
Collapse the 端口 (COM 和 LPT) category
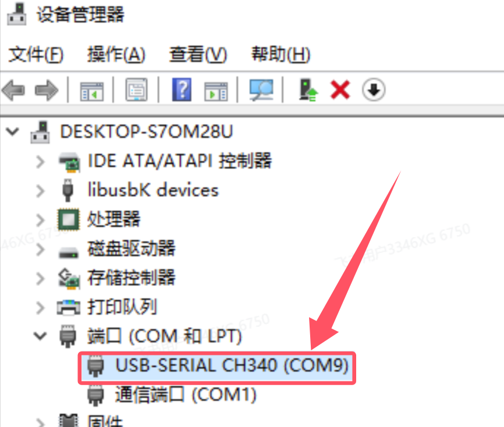tap(40, 336)
